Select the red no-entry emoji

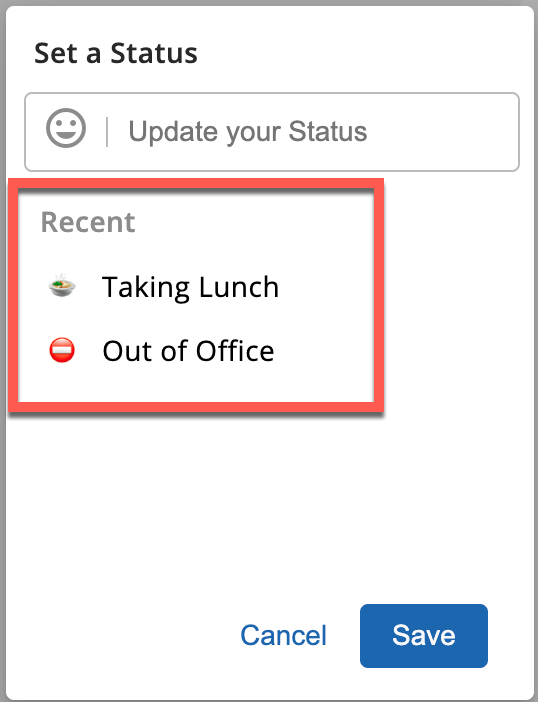pyautogui.click(x=62, y=350)
